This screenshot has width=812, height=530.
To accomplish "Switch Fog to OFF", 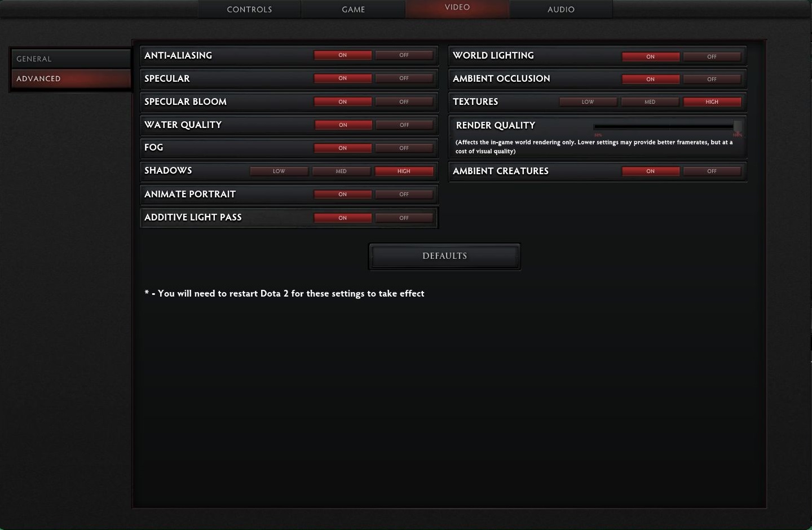I will click(404, 148).
